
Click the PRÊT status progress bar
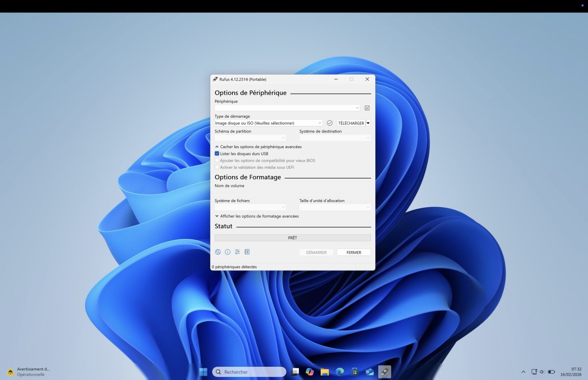click(292, 237)
